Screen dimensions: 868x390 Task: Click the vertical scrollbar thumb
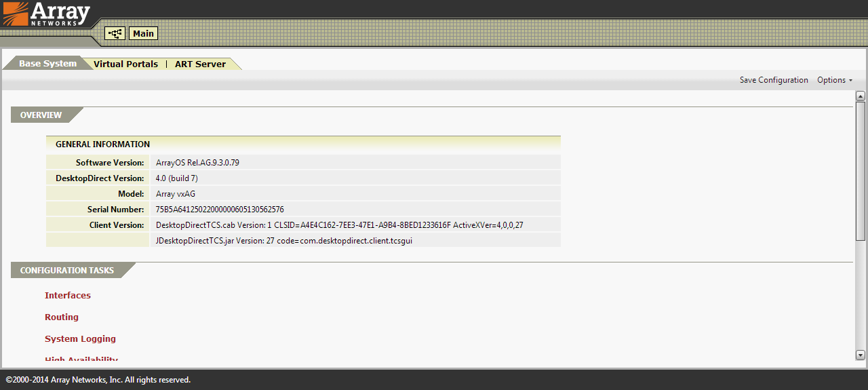click(x=861, y=171)
